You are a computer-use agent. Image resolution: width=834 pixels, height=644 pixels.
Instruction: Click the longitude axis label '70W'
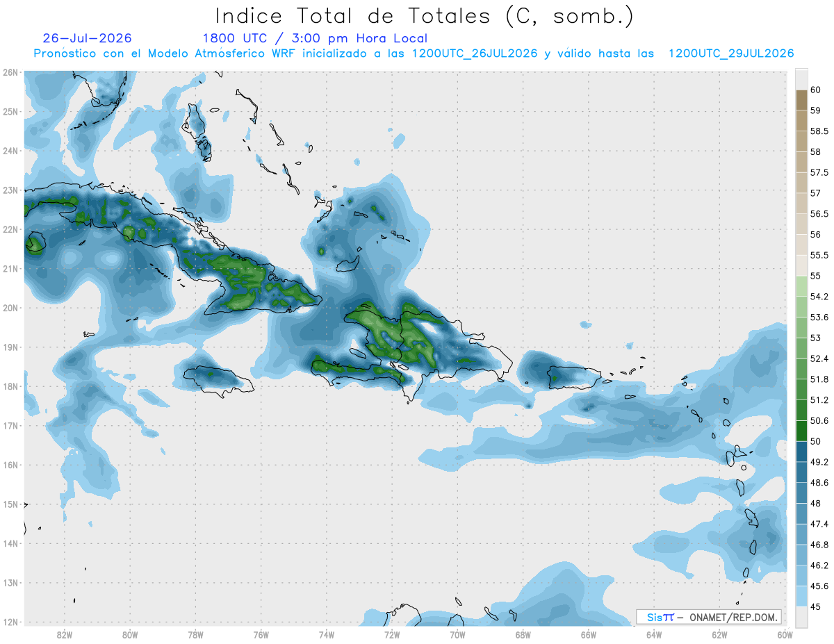point(457,635)
